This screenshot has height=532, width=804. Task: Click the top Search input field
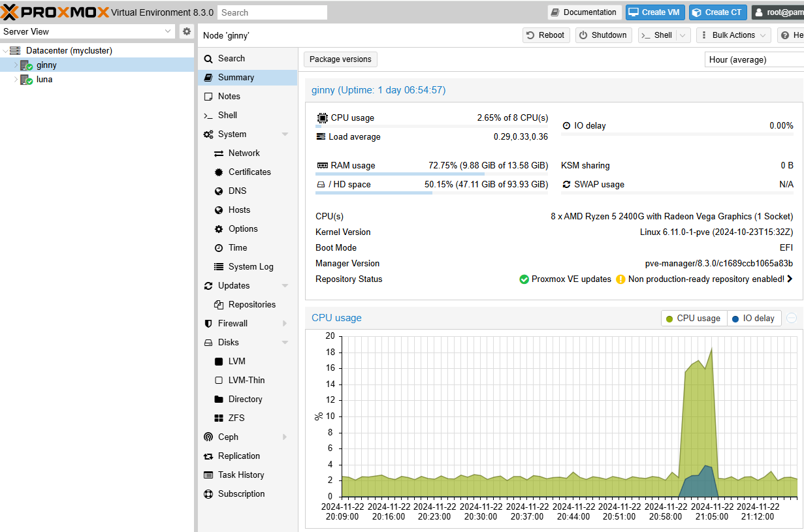point(272,12)
